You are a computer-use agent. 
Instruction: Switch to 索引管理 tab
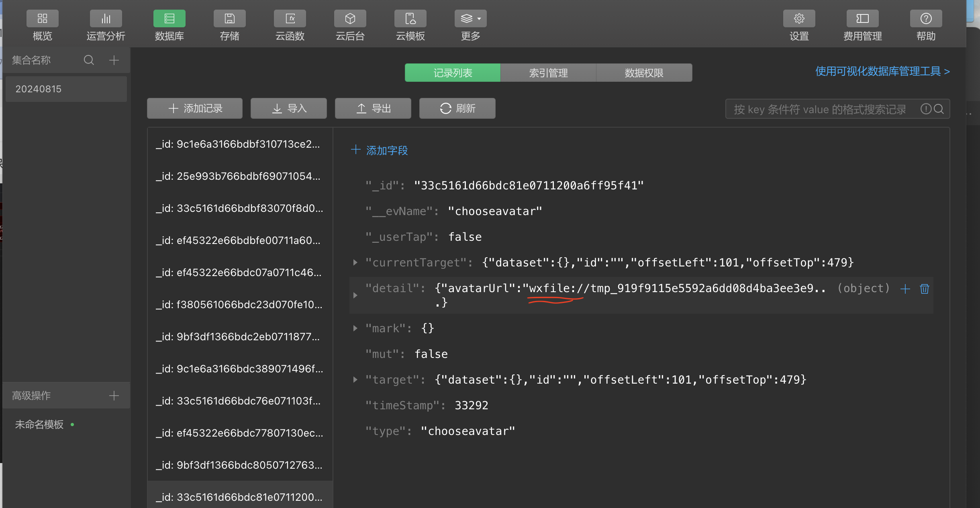pos(548,73)
